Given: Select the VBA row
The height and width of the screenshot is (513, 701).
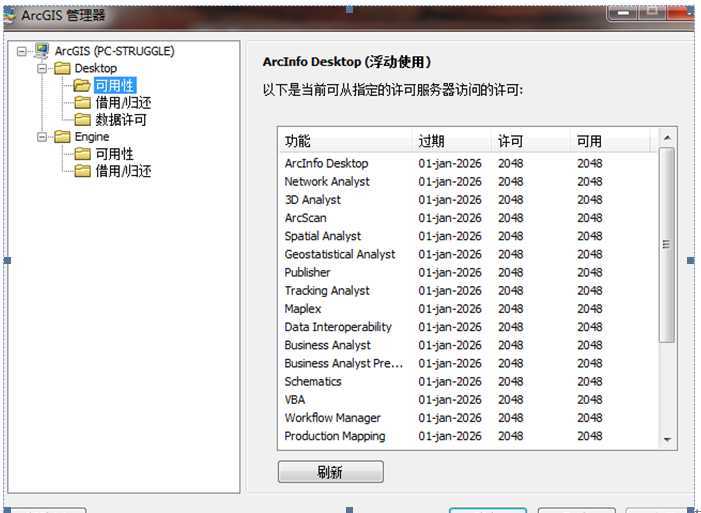Looking at the screenshot, I should tap(469, 399).
